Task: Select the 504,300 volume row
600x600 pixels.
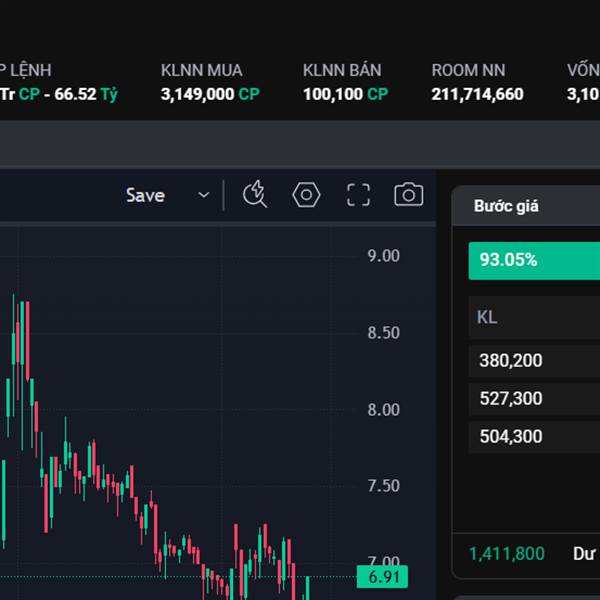Action: click(510, 437)
